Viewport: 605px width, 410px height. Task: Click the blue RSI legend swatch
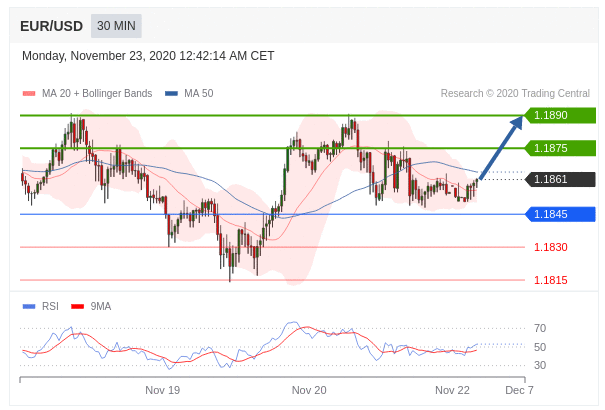[29, 307]
